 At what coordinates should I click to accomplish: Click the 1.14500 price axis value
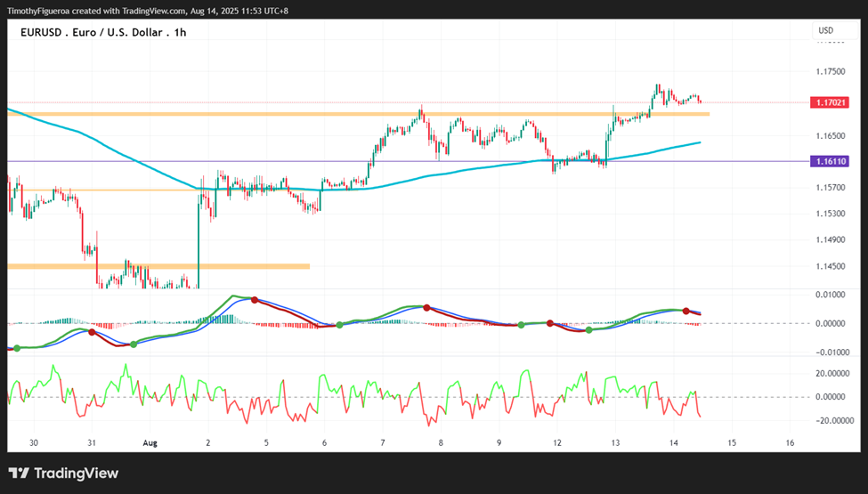pos(831,266)
